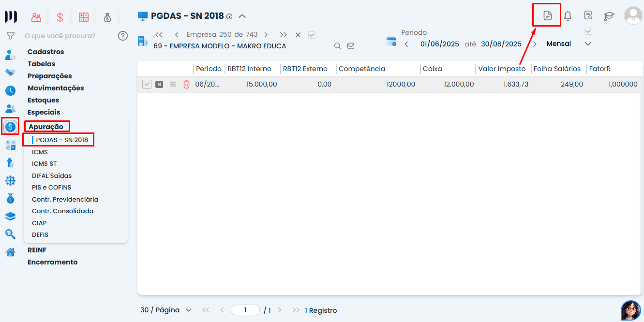
Task: Expand the 30 / Página page size dropdown
Action: (188, 310)
